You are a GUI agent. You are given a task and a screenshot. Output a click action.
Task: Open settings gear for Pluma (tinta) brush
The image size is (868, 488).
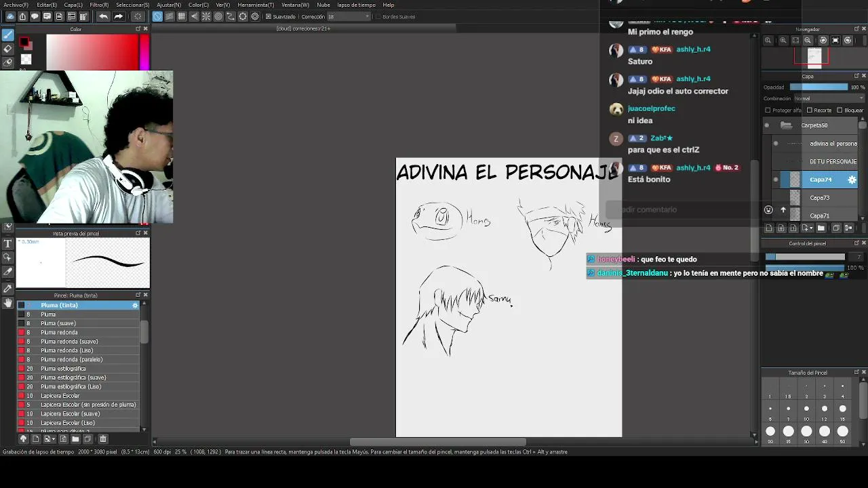pyautogui.click(x=135, y=306)
